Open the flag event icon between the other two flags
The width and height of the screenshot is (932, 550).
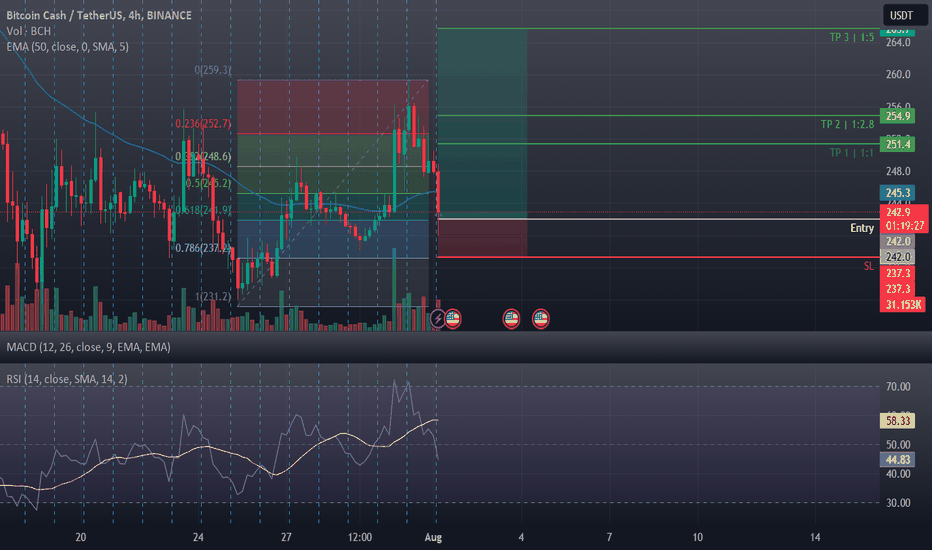tap(511, 319)
